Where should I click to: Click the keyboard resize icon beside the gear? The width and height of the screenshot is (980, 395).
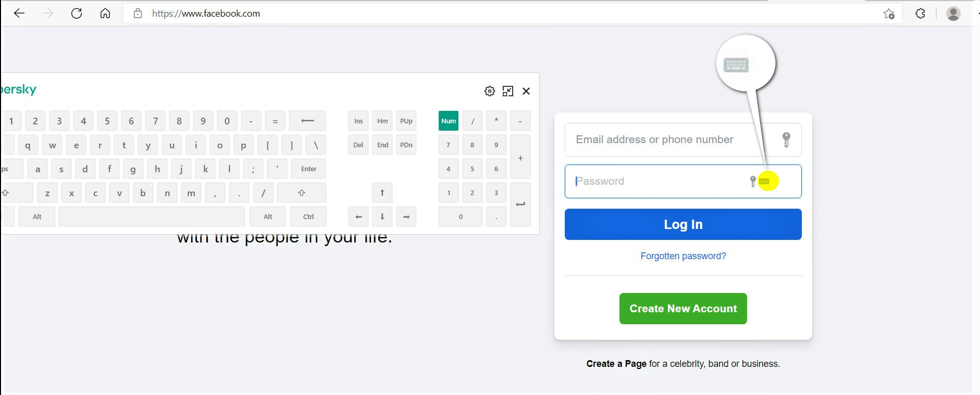[x=508, y=91]
